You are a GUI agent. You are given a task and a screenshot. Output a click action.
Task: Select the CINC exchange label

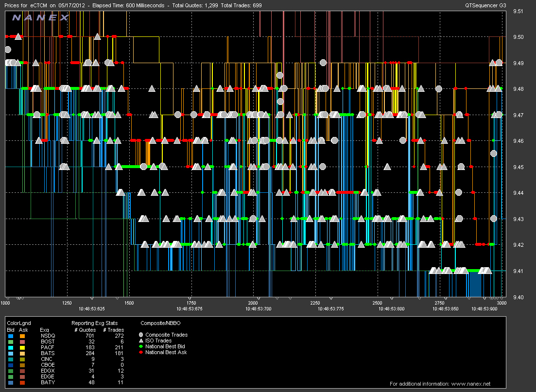point(47,359)
